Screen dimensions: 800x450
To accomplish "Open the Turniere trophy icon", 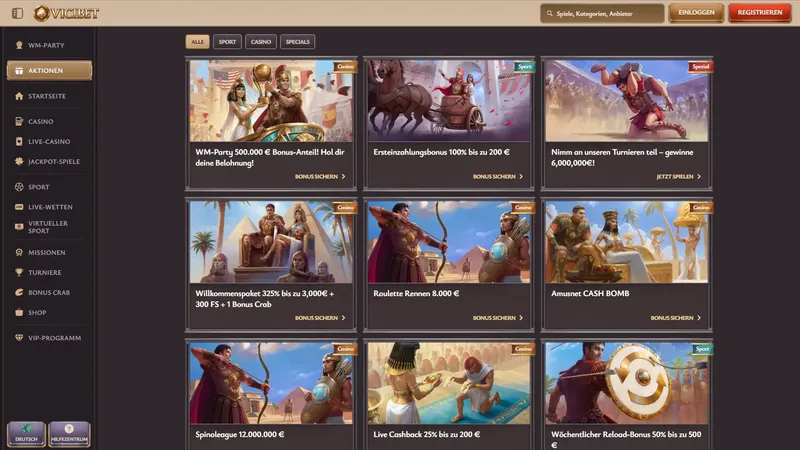I will tap(19, 272).
